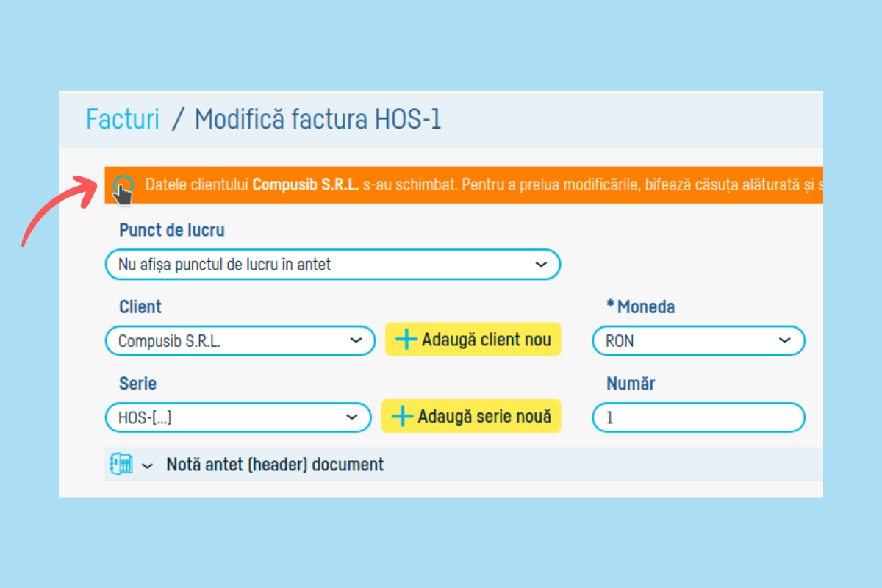Screen dimensions: 882x588
Task: Click the chevron arrow in Punct de lucru field
Action: tap(541, 265)
